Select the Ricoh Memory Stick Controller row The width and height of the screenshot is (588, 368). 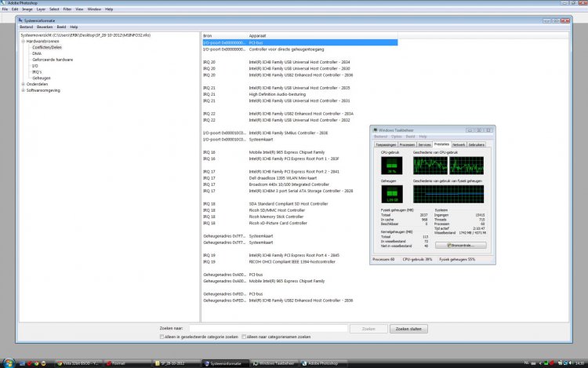299,217
